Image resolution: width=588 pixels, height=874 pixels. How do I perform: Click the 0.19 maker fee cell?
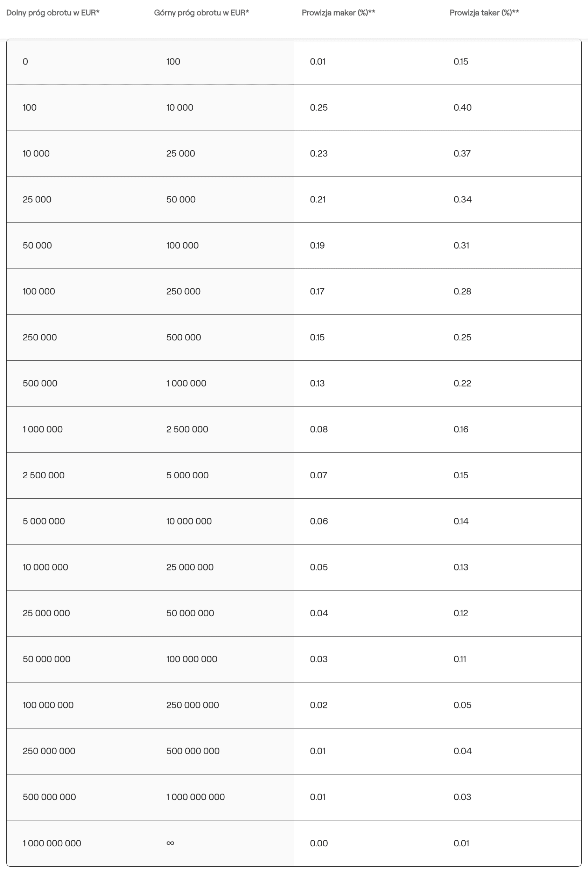click(317, 245)
